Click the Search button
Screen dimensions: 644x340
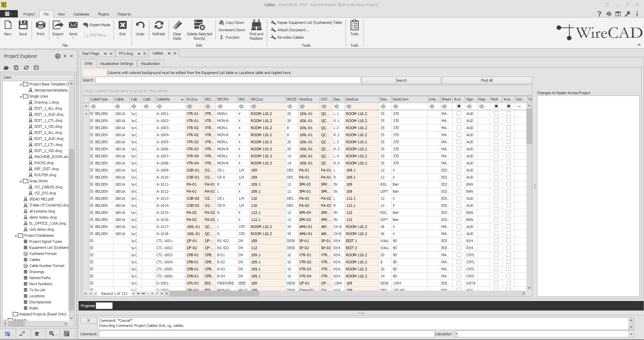[401, 80]
